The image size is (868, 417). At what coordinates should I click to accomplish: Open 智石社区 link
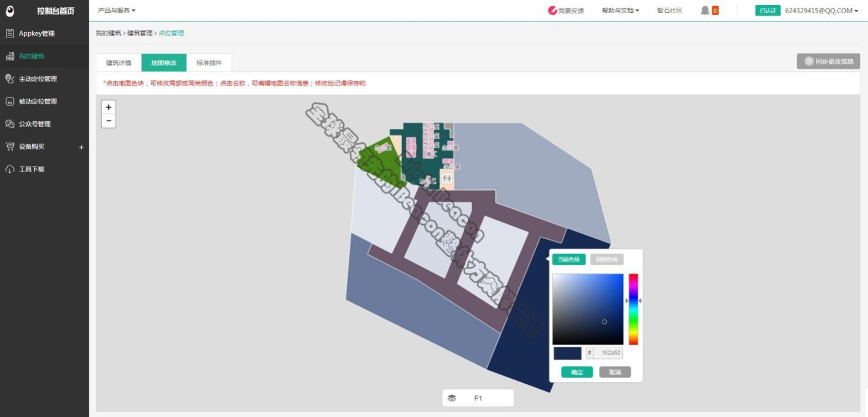(669, 11)
